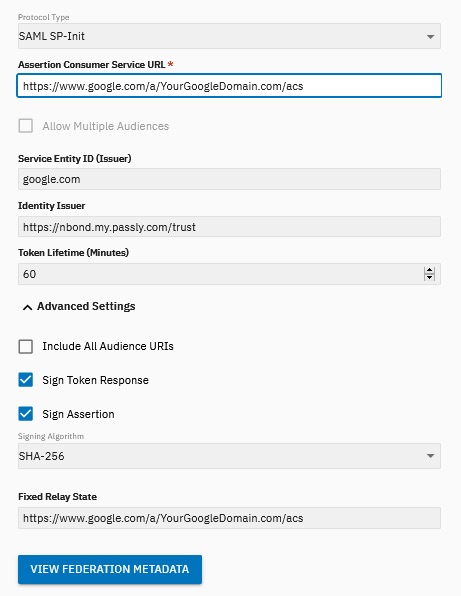Click the Protocol Type dropdown arrow
461x596 pixels.
430,37
